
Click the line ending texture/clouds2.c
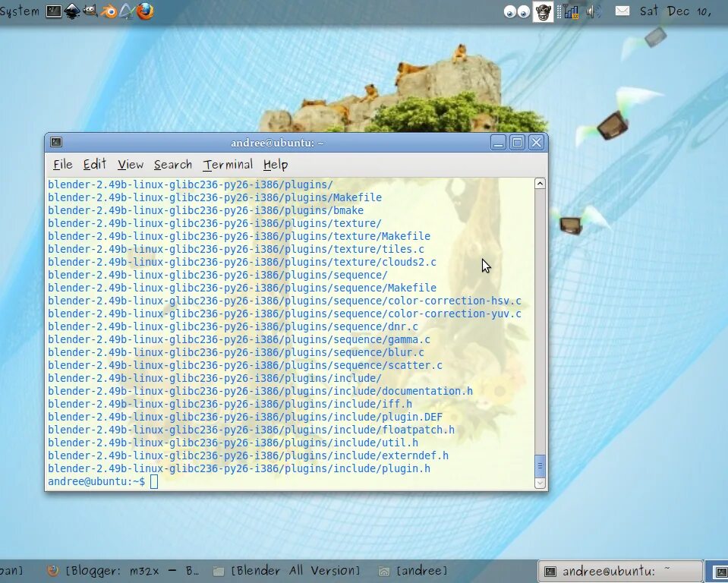pyautogui.click(x=242, y=262)
